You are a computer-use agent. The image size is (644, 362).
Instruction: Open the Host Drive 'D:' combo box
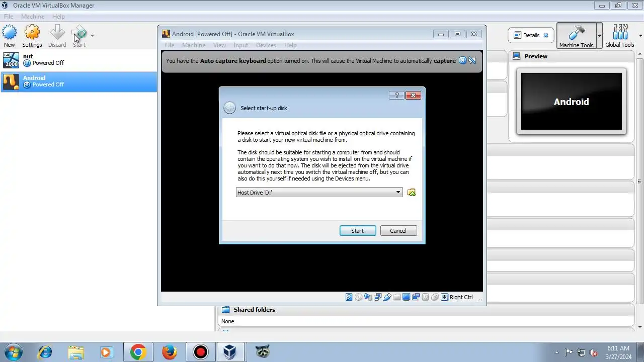(319, 193)
